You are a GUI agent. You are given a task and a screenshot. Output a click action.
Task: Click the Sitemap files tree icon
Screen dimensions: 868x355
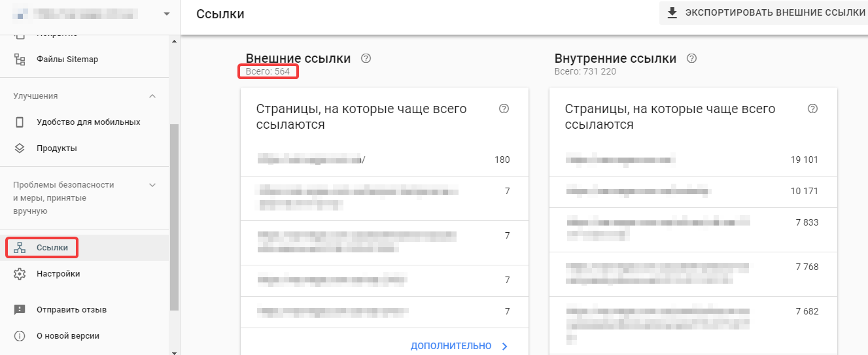(x=20, y=59)
